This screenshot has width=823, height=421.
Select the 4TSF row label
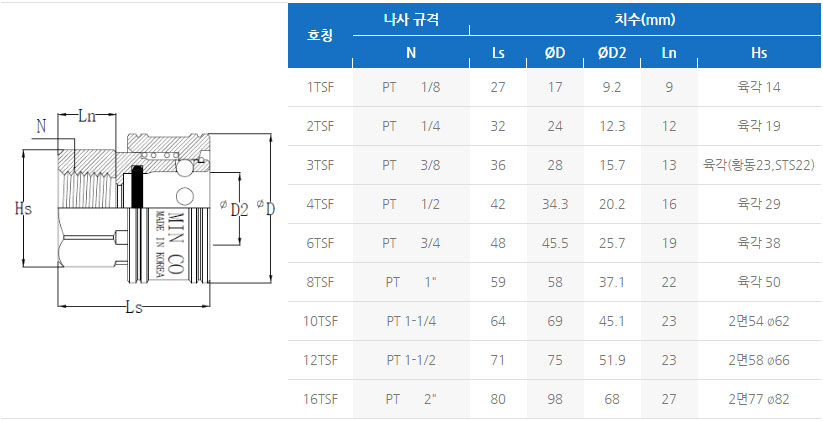pos(321,204)
